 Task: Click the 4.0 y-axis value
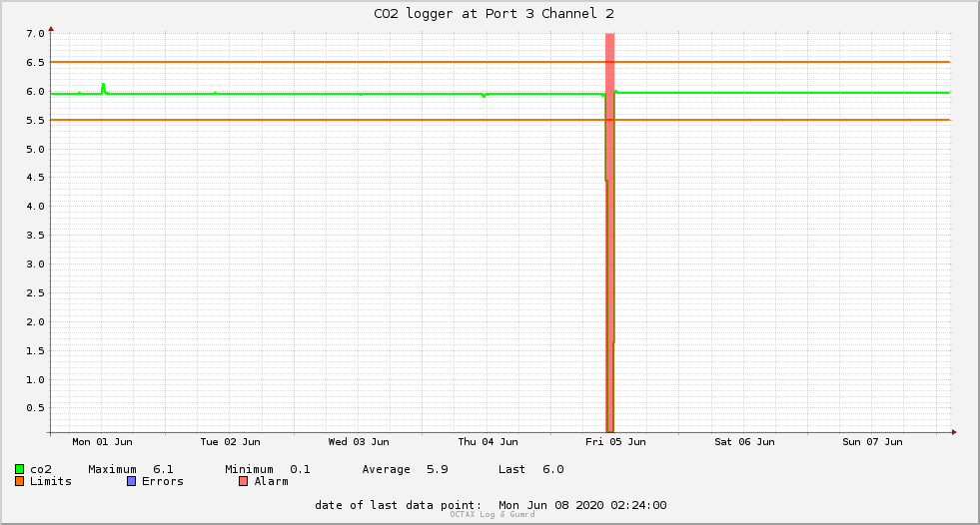point(36,206)
